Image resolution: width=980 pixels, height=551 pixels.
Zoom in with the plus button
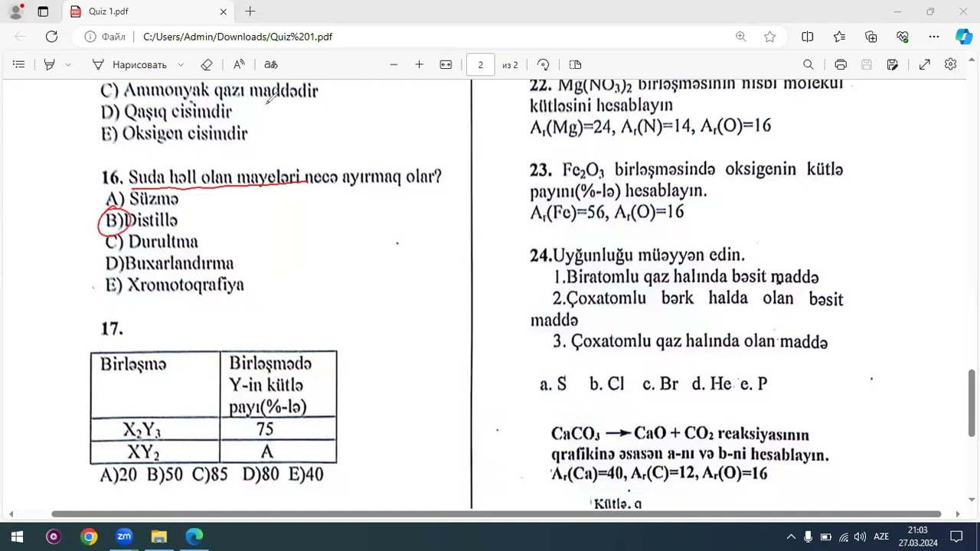[419, 65]
